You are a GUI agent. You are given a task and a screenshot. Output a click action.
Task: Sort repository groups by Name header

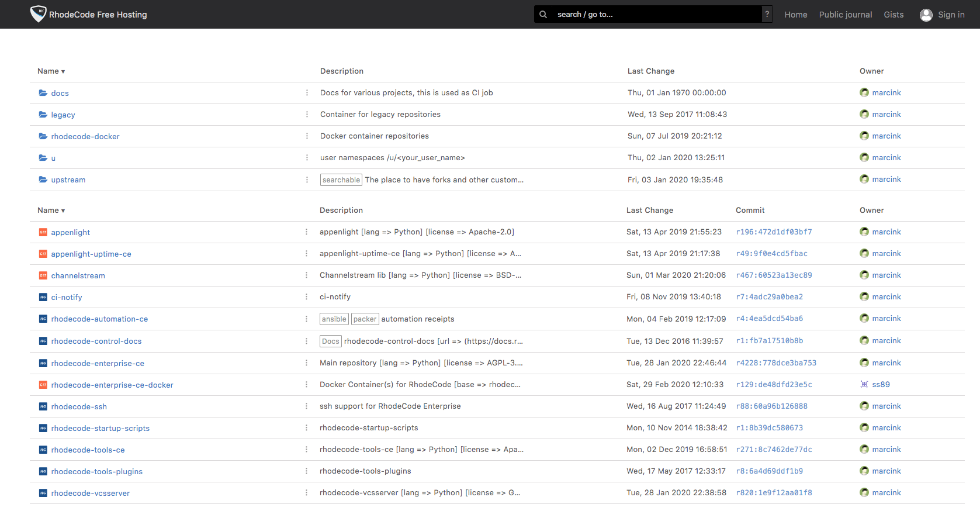click(x=51, y=71)
